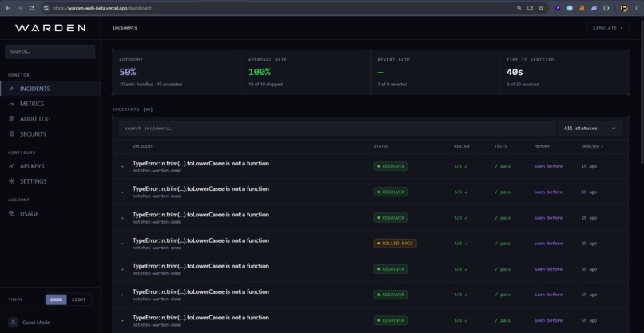Open browser zoom magnifier icon
644x333 pixels.
519,8
